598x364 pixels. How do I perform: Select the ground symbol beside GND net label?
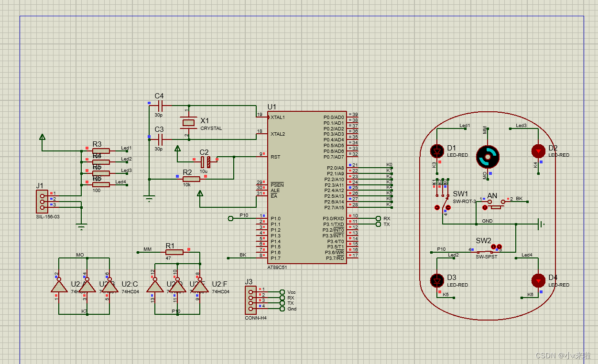[541, 224]
